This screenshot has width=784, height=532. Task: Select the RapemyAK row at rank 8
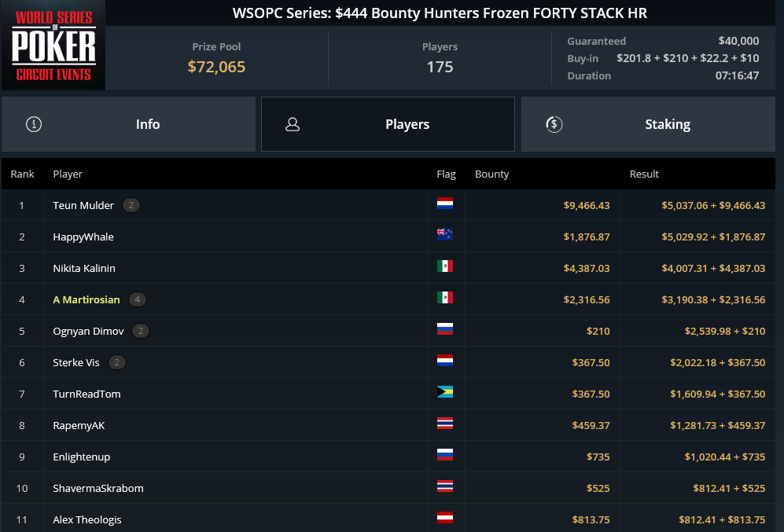(x=388, y=425)
